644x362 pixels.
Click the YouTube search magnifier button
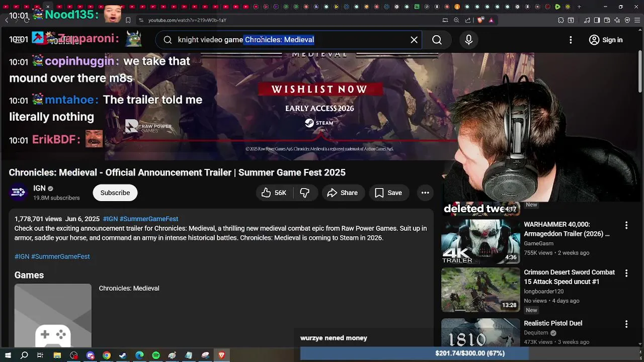tap(437, 40)
